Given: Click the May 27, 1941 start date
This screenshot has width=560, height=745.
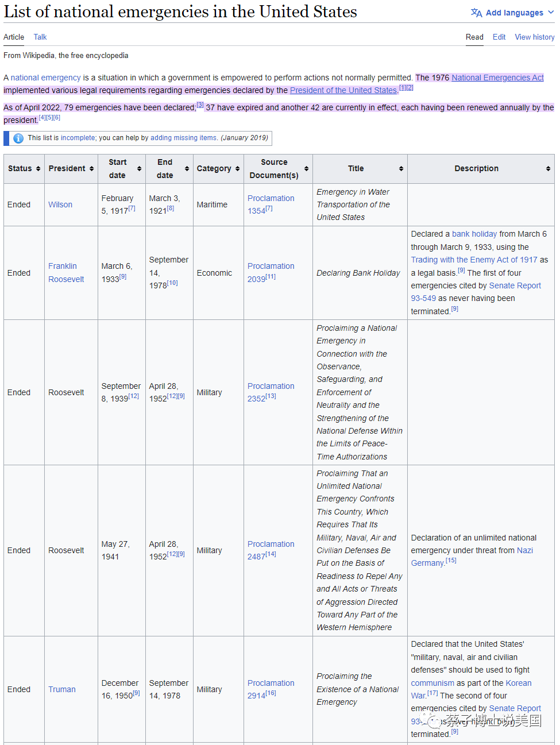Looking at the screenshot, I should coord(115,550).
